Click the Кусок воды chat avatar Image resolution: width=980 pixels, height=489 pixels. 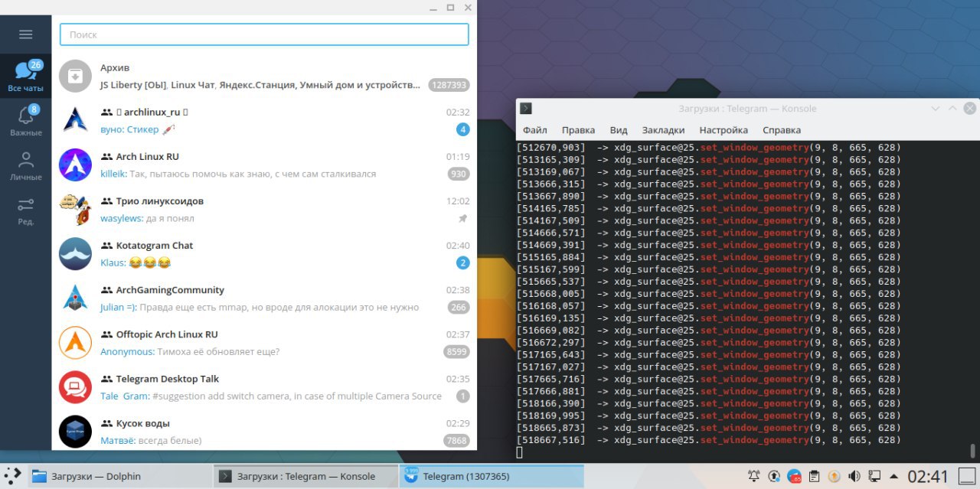75,431
